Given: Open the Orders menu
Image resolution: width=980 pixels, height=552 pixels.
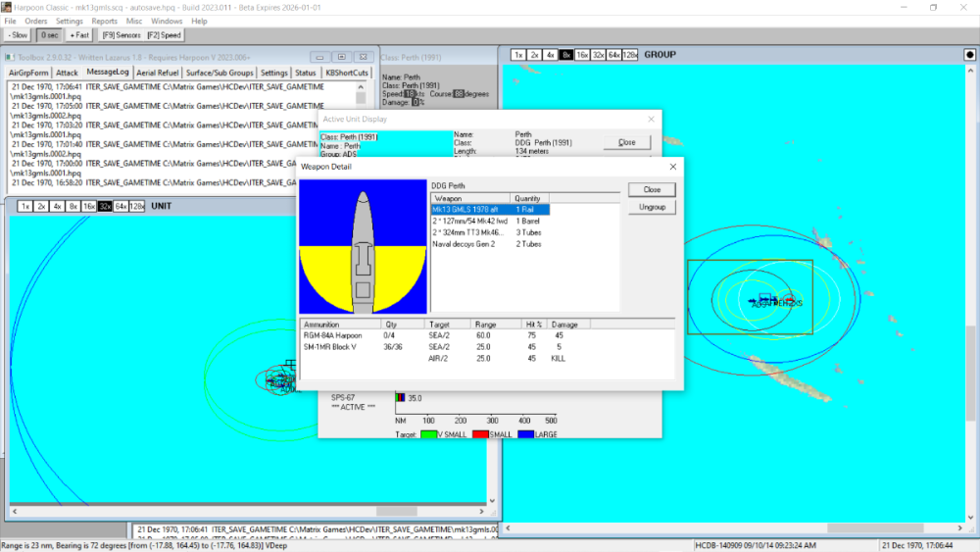Looking at the screenshot, I should point(35,22).
